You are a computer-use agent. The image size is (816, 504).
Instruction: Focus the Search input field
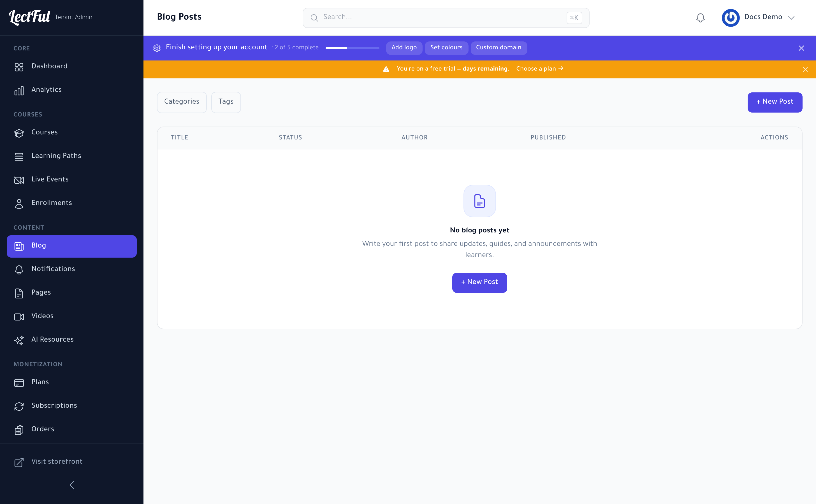pyautogui.click(x=446, y=18)
